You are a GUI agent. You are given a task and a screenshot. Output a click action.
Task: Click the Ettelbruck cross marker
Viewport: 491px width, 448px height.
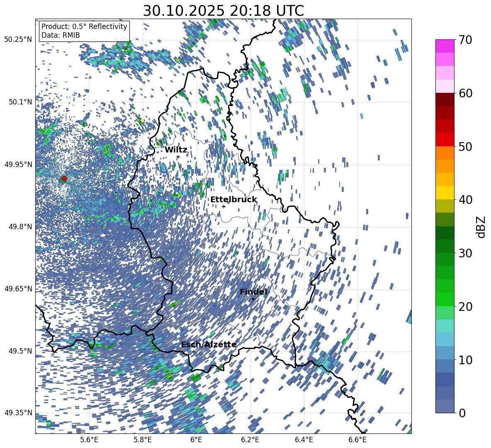[224, 206]
